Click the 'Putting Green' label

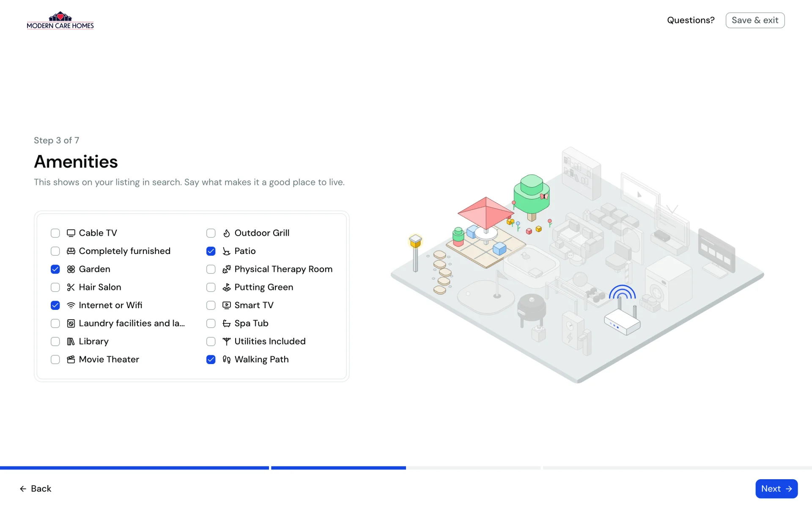pos(264,287)
